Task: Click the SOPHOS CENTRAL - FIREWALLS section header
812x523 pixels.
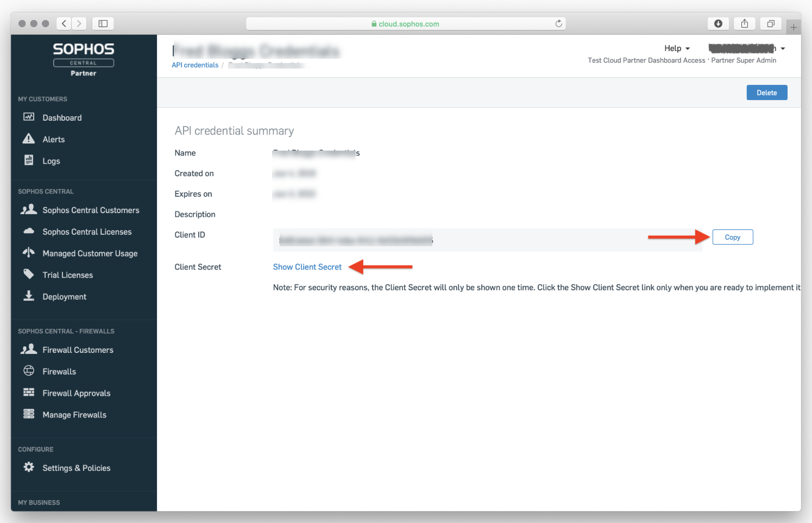Action: click(x=66, y=331)
